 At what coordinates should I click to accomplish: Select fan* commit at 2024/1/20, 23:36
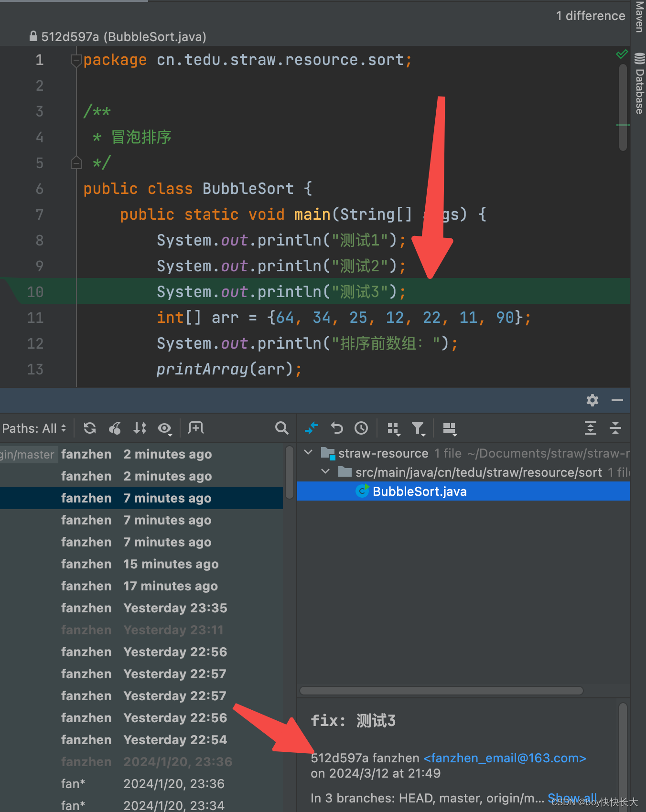click(x=141, y=784)
